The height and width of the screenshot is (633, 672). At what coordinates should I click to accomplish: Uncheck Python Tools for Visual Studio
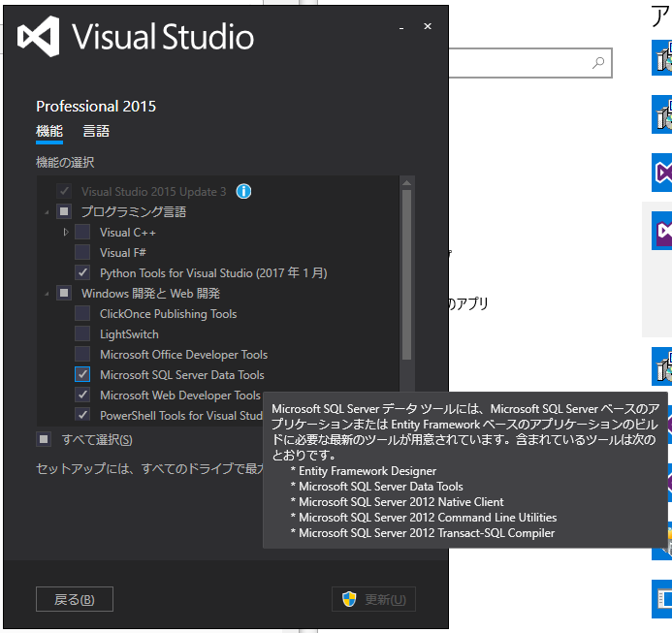click(82, 273)
